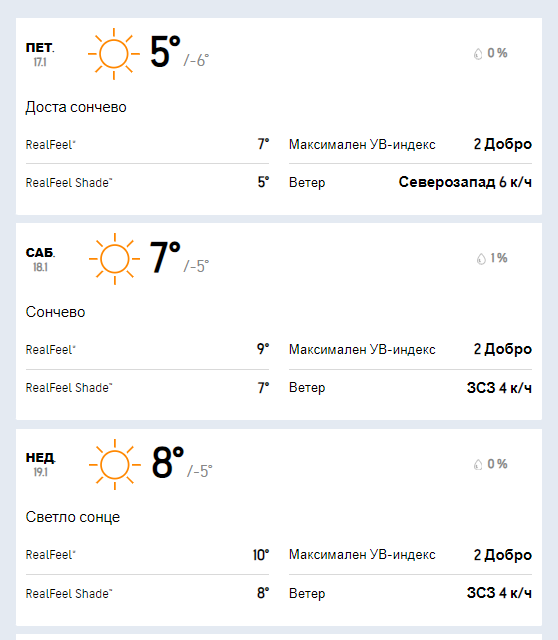Viewport: 558px width, 640px height.
Task: Click the raindrop icon showing 0% on Friday
Action: [x=478, y=53]
